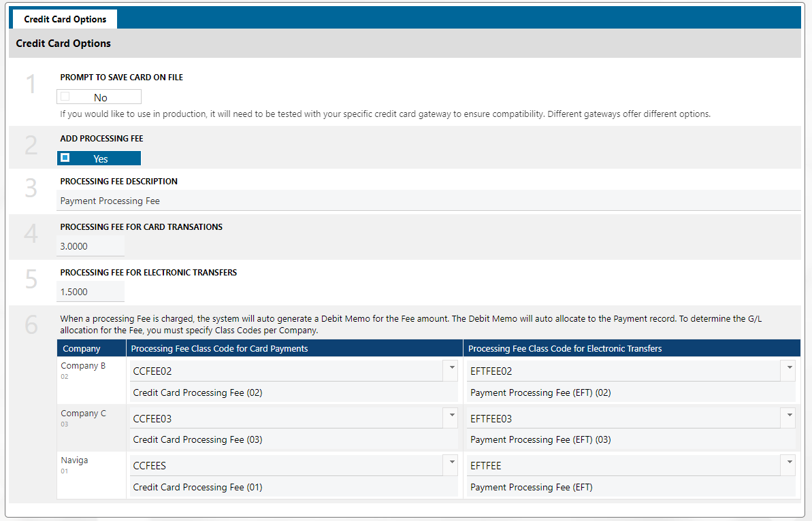The image size is (812, 521).
Task: Click the EFTFEE02 class code text field
Action: 623,371
